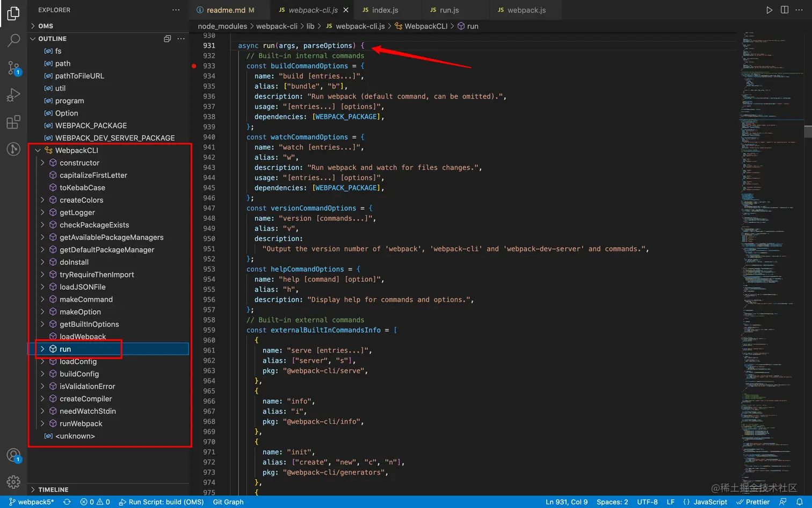The image size is (812, 508).
Task: Collapse the WebpackCLI class node
Action: click(x=38, y=151)
